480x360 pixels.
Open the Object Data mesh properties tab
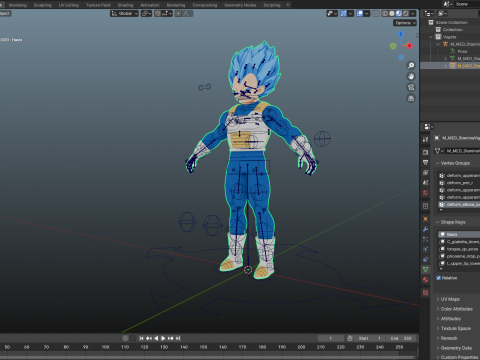tap(425, 269)
